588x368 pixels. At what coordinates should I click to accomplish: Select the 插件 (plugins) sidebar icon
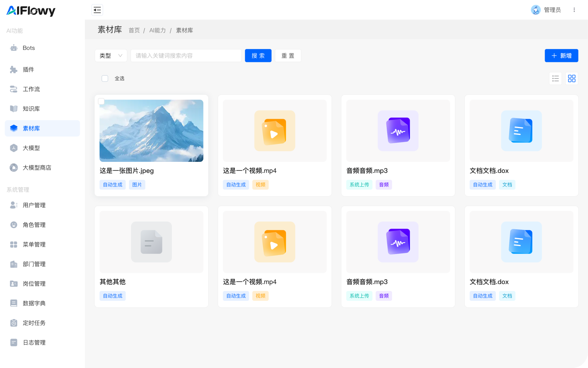tap(28, 69)
